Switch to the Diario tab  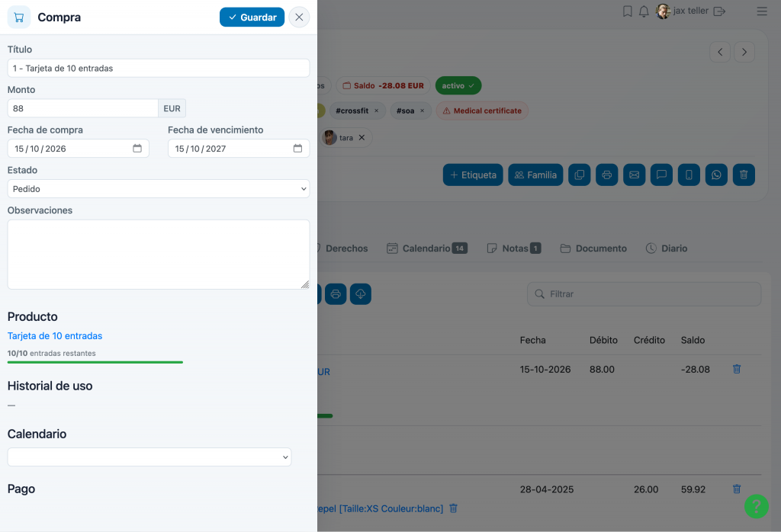point(667,248)
